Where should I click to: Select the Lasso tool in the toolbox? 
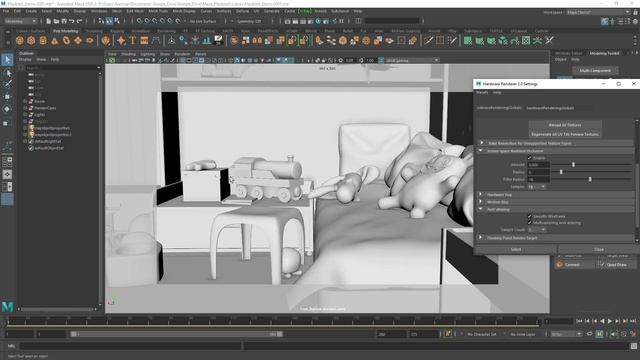7,73
